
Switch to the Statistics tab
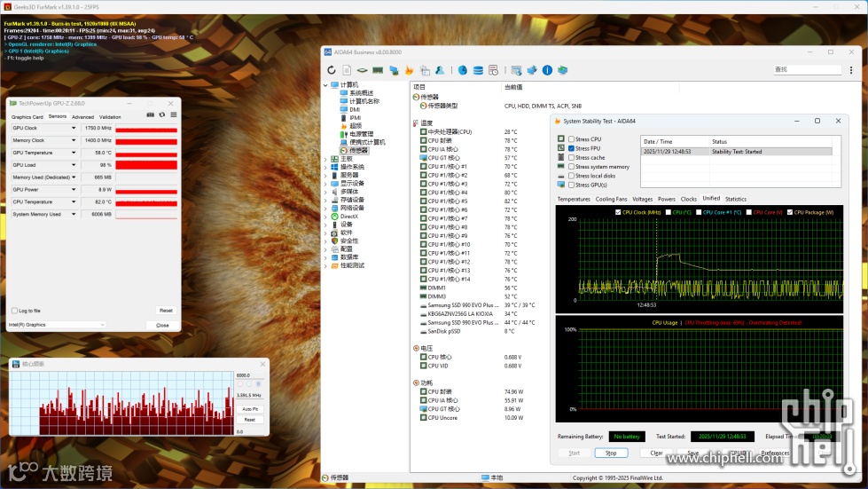tap(736, 199)
